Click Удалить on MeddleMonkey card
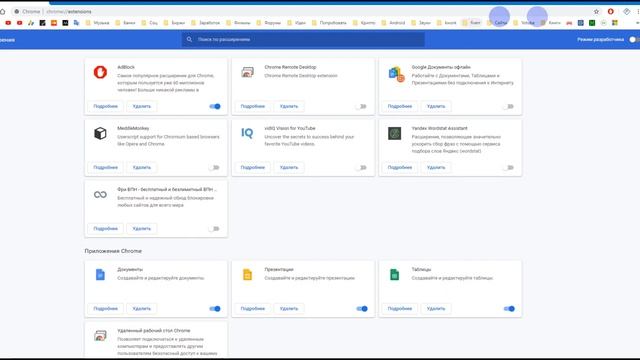 click(142, 168)
